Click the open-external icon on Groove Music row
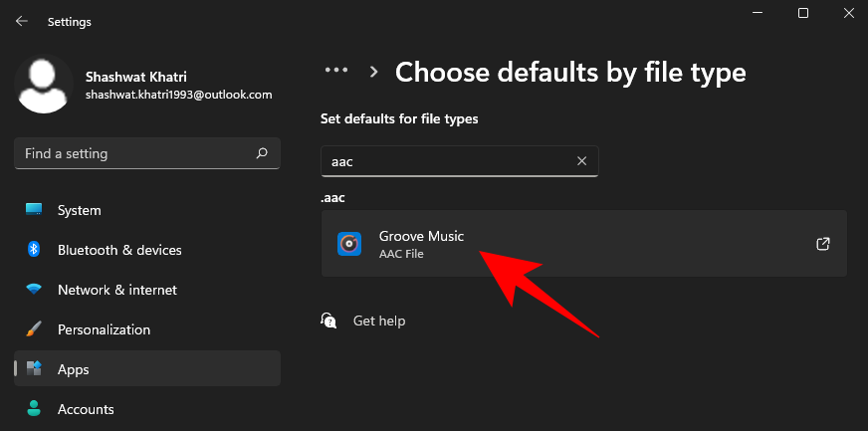Viewport: 868px width, 431px height. [x=823, y=244]
